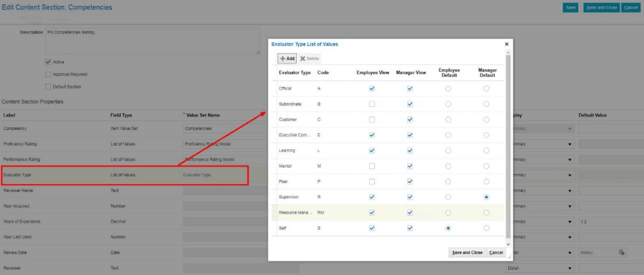Screen dimensions: 644x275
Task: Select Employee Default radio for Learning
Action: pos(448,150)
